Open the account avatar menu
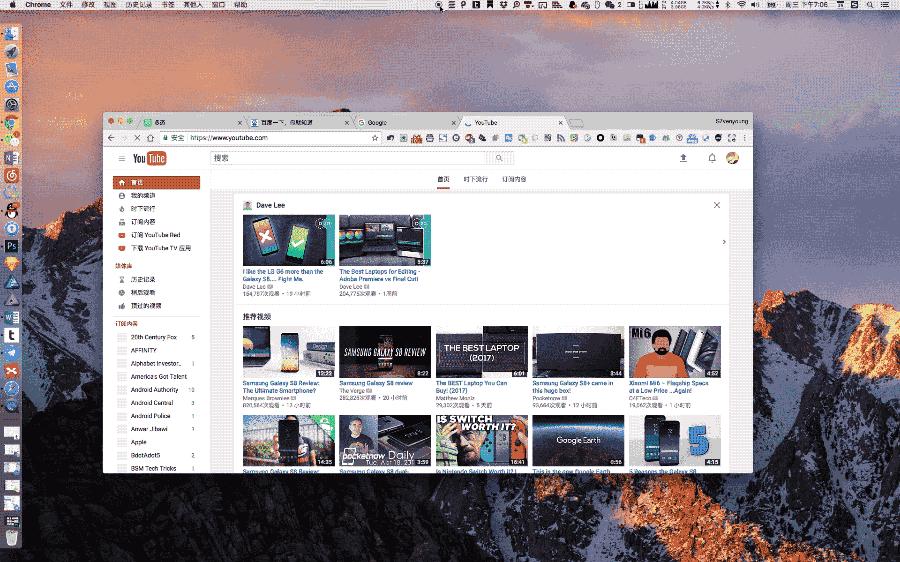Image resolution: width=900 pixels, height=562 pixels. [732, 158]
